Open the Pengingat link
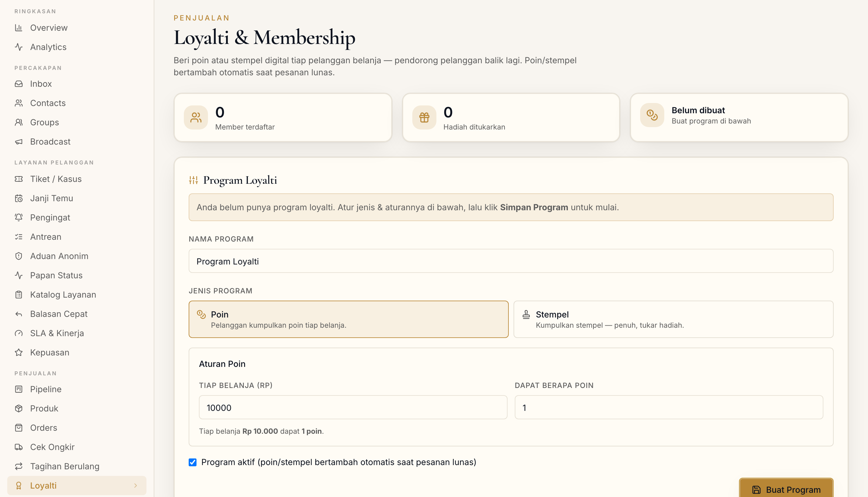This screenshot has width=868, height=497. coord(77,217)
